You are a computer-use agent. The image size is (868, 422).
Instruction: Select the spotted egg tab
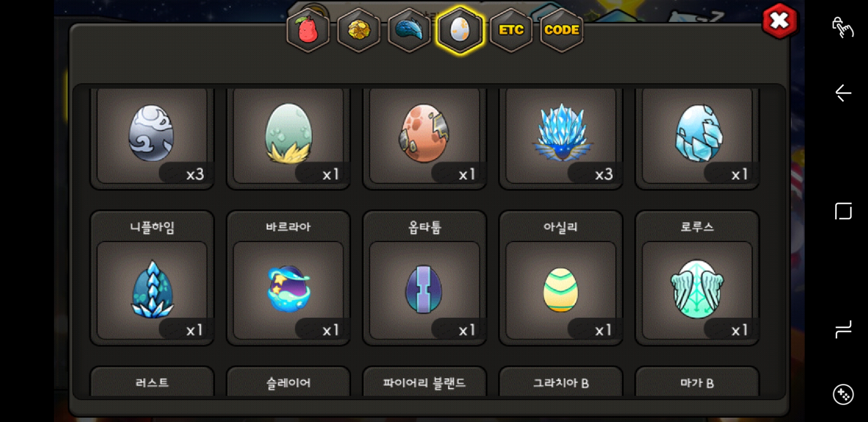tap(460, 30)
